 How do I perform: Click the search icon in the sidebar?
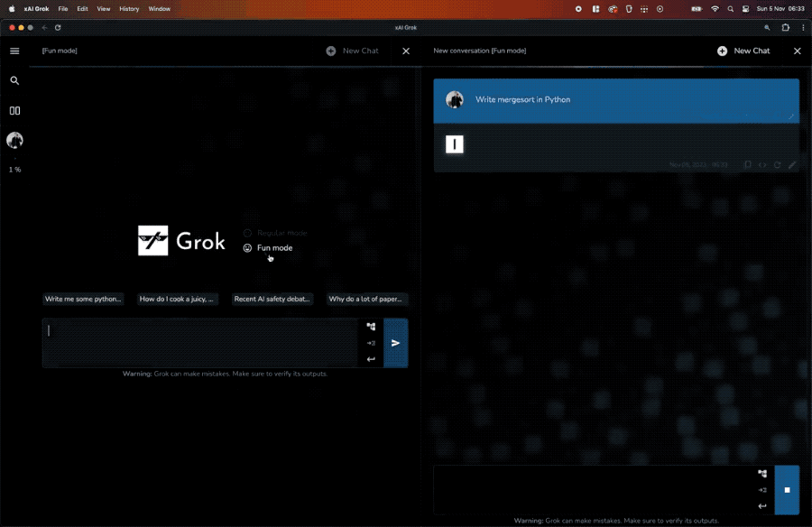click(14, 80)
